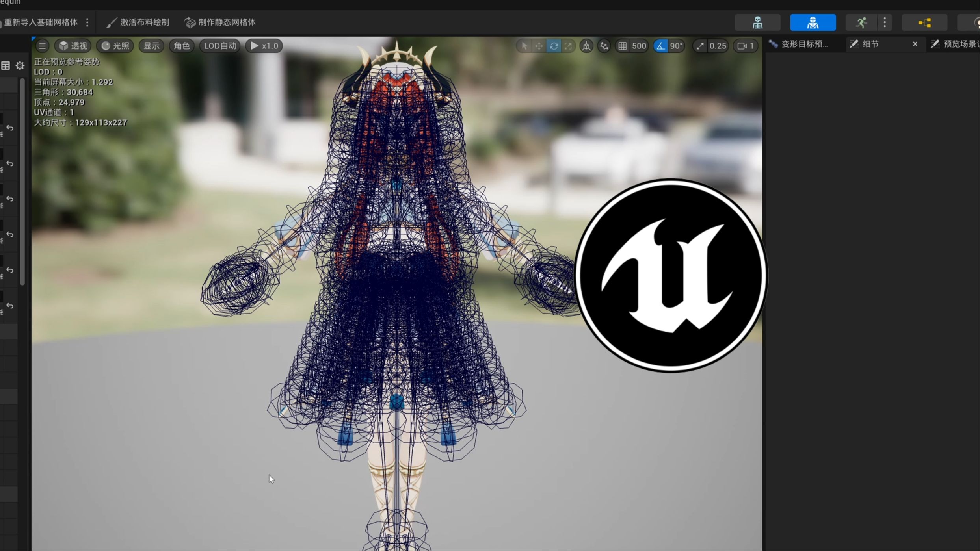980x551 pixels.
Task: Toggle the surface snapping icon
Action: point(604,46)
